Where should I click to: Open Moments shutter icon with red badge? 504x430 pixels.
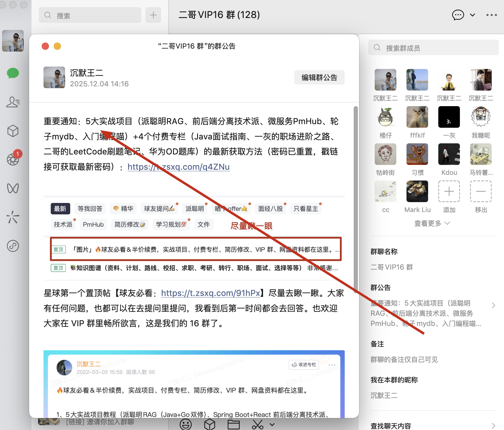pyautogui.click(x=13, y=159)
